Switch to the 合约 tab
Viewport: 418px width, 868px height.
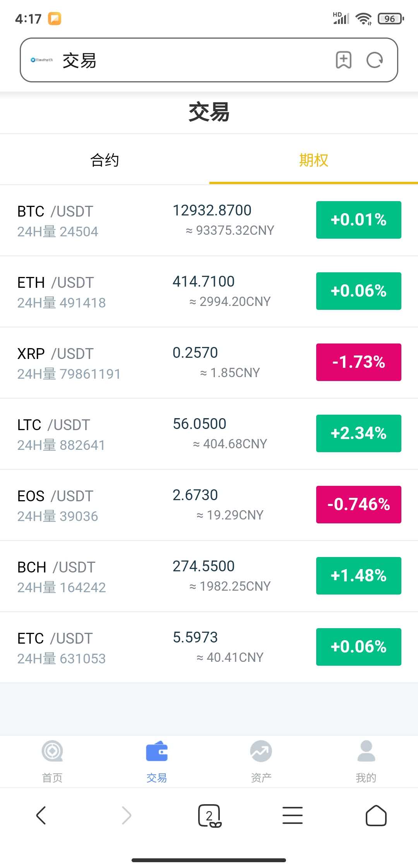click(104, 160)
